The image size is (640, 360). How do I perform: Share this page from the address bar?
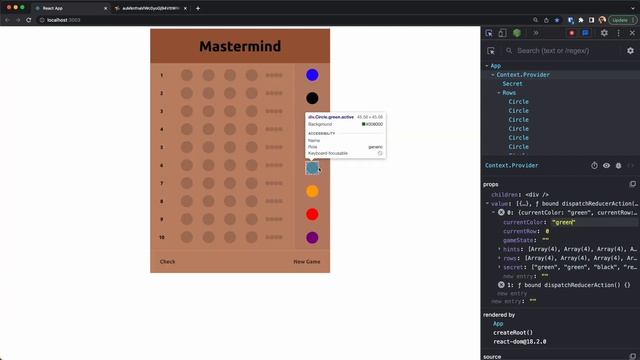547,20
